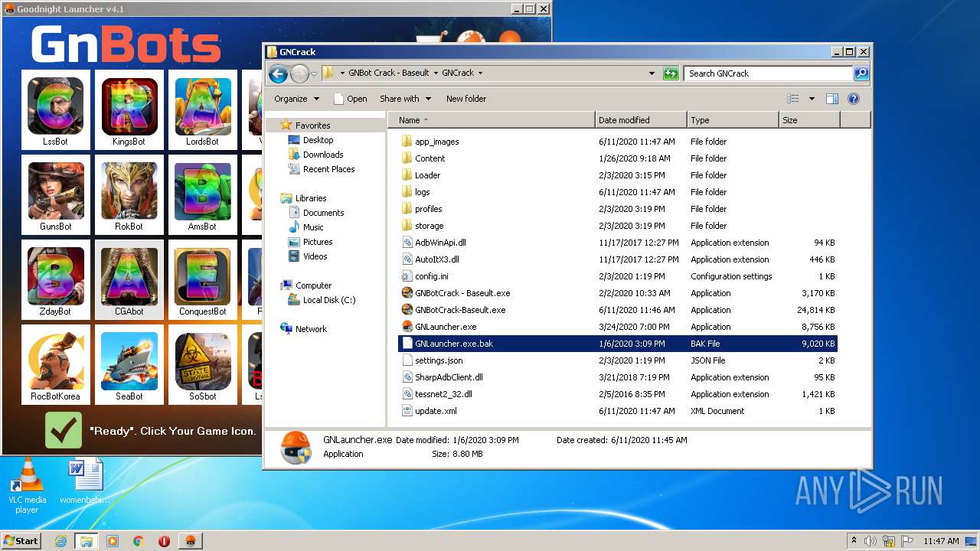Open the Organize menu

(296, 99)
